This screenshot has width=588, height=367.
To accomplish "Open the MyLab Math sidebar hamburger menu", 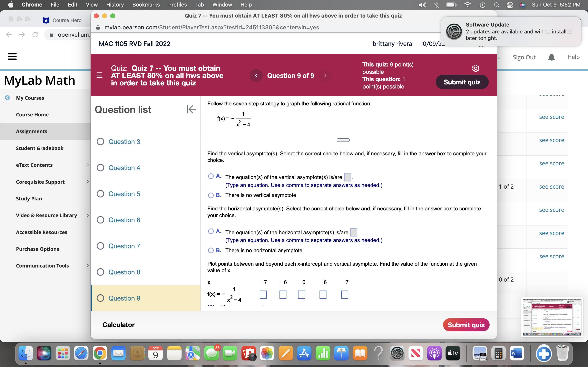I will coord(12,56).
